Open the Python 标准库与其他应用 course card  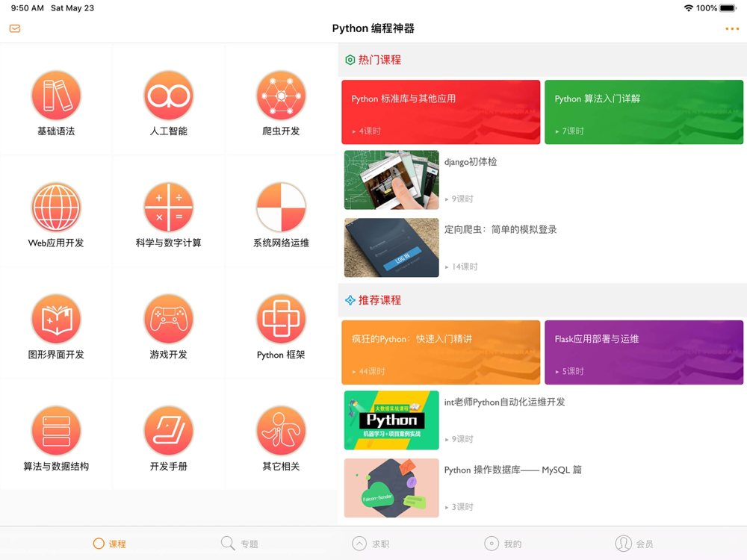pos(441,112)
